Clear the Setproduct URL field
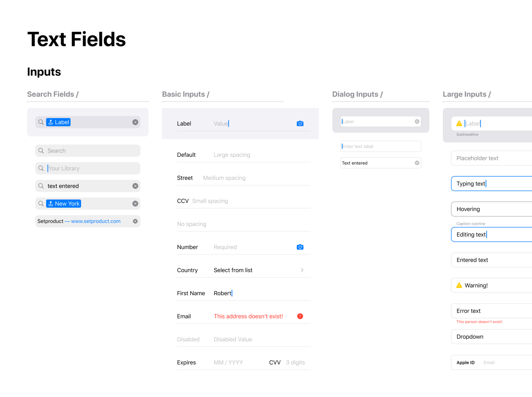This screenshot has height=397, width=532. click(135, 221)
